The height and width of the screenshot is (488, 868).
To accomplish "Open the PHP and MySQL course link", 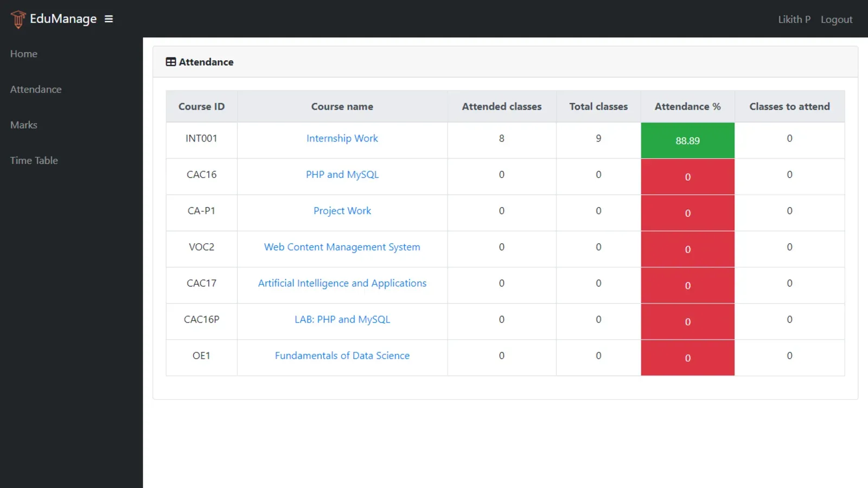I will tap(342, 175).
